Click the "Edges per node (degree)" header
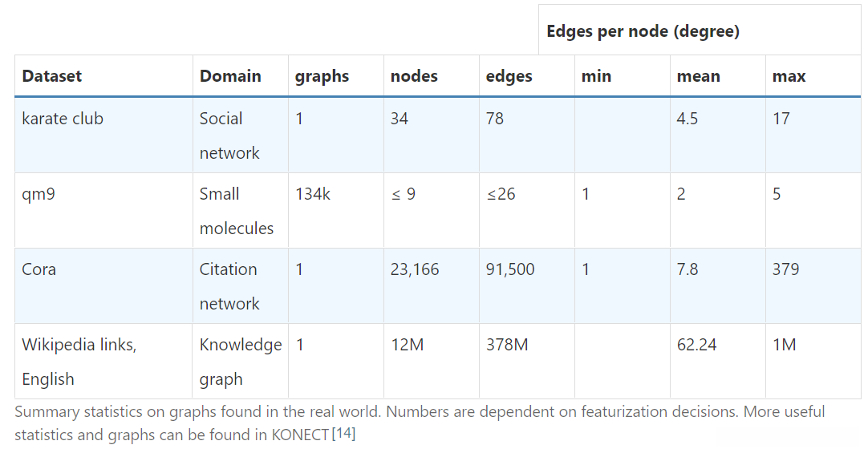Image resolution: width=868 pixels, height=453 pixels. 643,31
